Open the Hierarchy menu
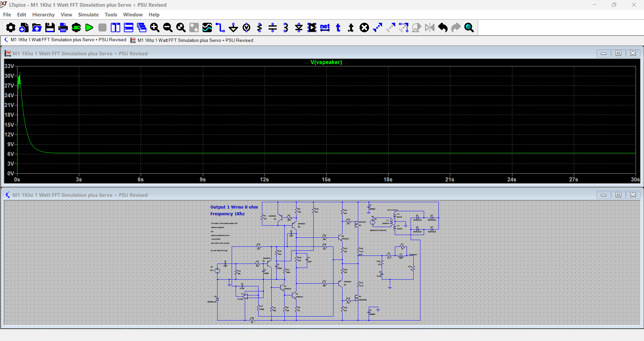This screenshot has width=644, height=341. (43, 15)
